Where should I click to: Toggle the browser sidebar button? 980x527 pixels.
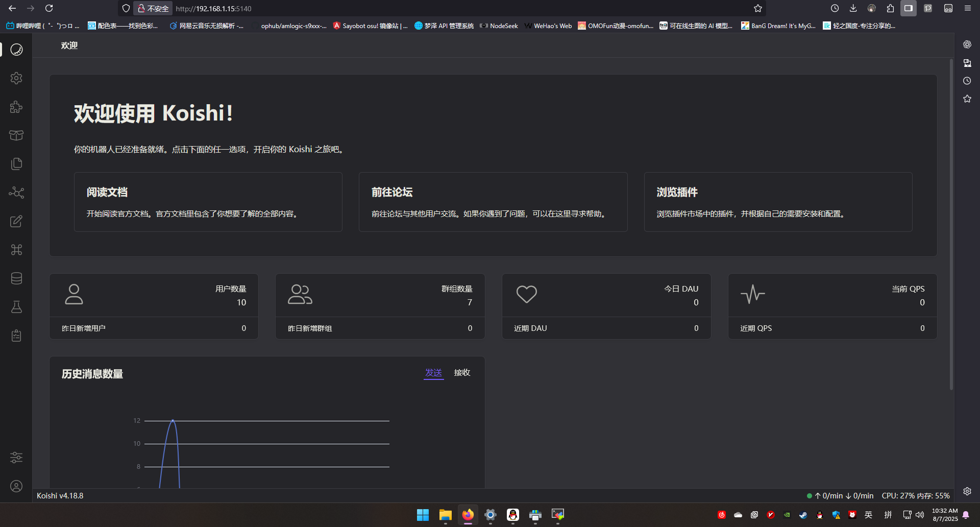[x=909, y=8]
